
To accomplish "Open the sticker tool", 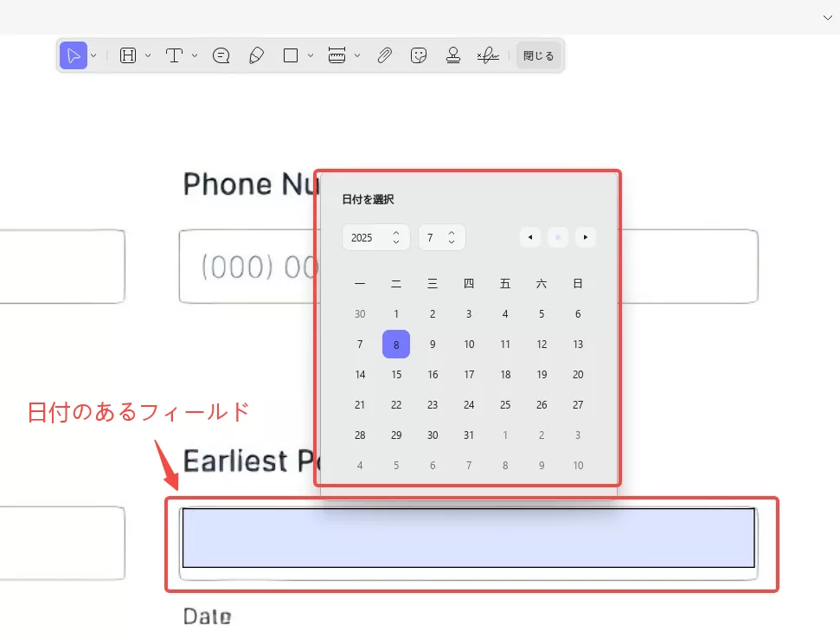I will pyautogui.click(x=419, y=55).
